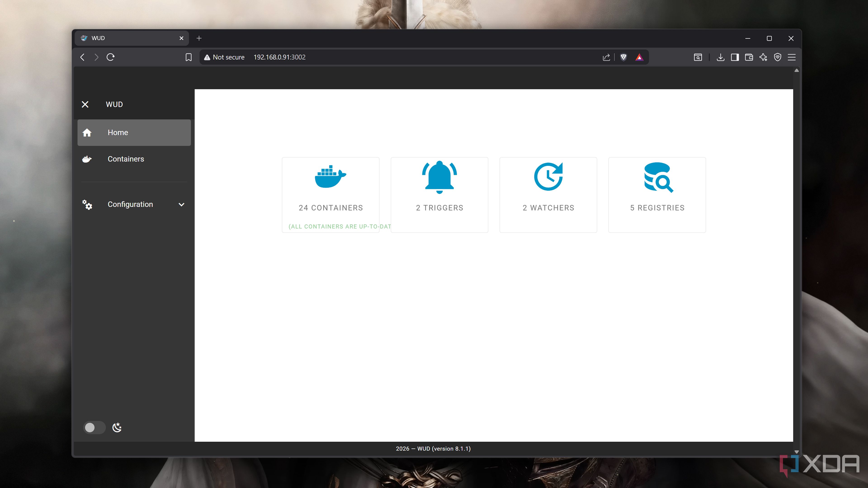Viewport: 868px width, 488px height.
Task: Click the Brave Rewards triangle icon
Action: pyautogui.click(x=639, y=57)
